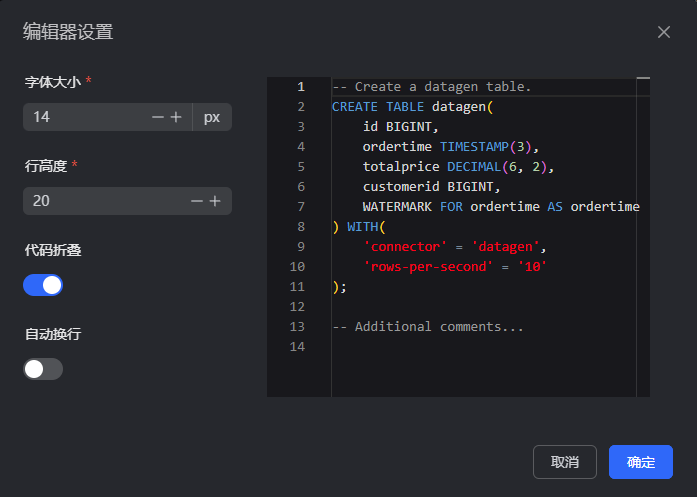This screenshot has width=697, height=497.
Task: Enable the 自动换行 toggle
Action: click(43, 369)
